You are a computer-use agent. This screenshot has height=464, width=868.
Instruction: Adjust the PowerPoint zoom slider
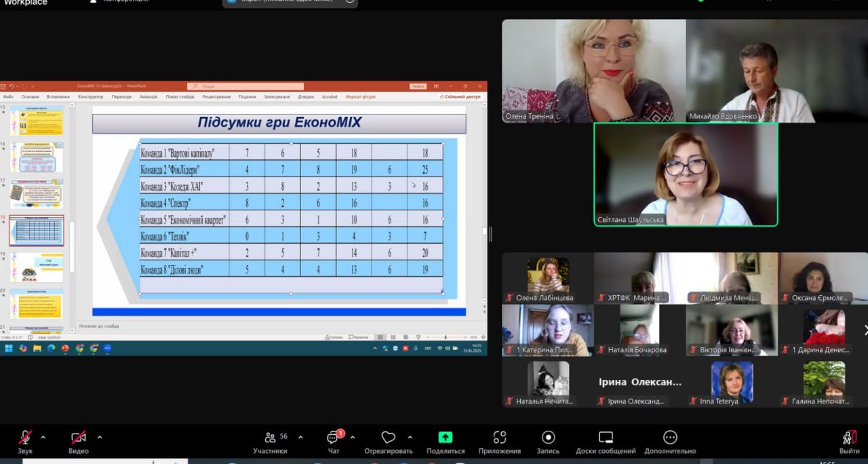446,337
